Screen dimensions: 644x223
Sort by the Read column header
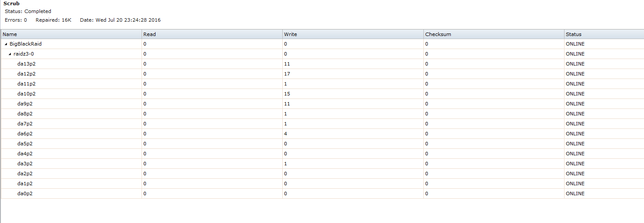212,34
